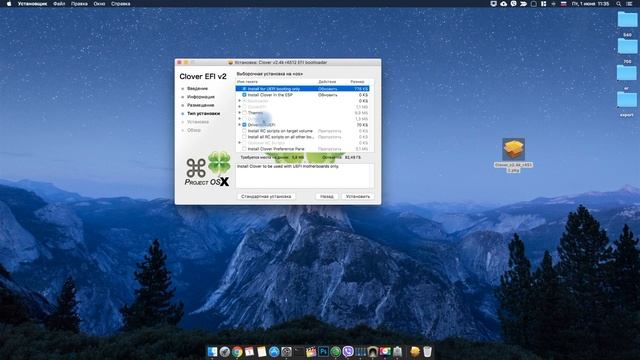Image resolution: width=640 pixels, height=360 pixels.
Task: Collapse the Drivers UEFI package group
Action: [240, 125]
